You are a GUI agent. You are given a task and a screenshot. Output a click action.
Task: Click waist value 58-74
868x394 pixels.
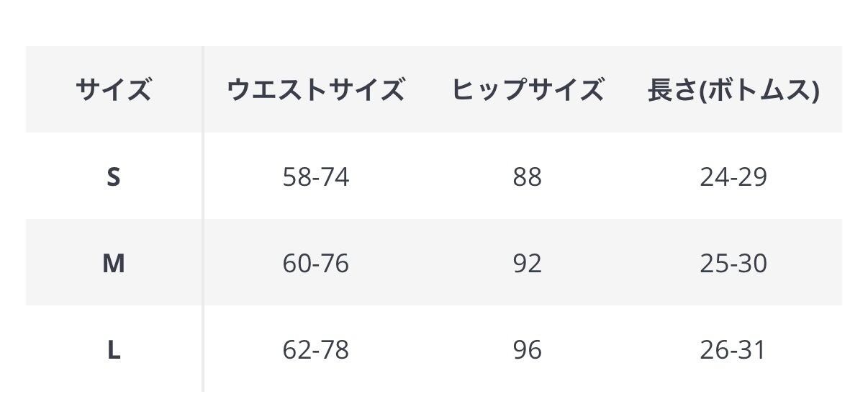[x=315, y=176]
